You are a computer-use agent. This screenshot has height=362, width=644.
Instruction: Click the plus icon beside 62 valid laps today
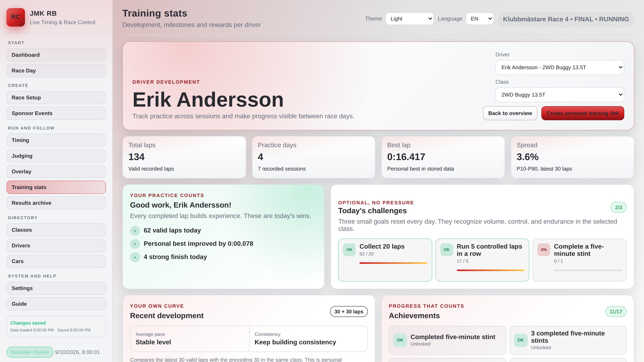135,231
